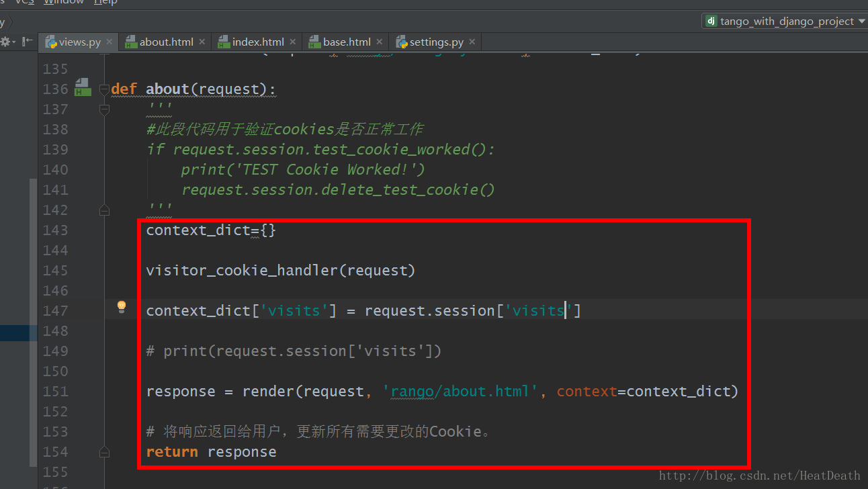The image size is (868, 489).
Task: Click the comment mentioning cookies on line 138
Action: click(285, 129)
